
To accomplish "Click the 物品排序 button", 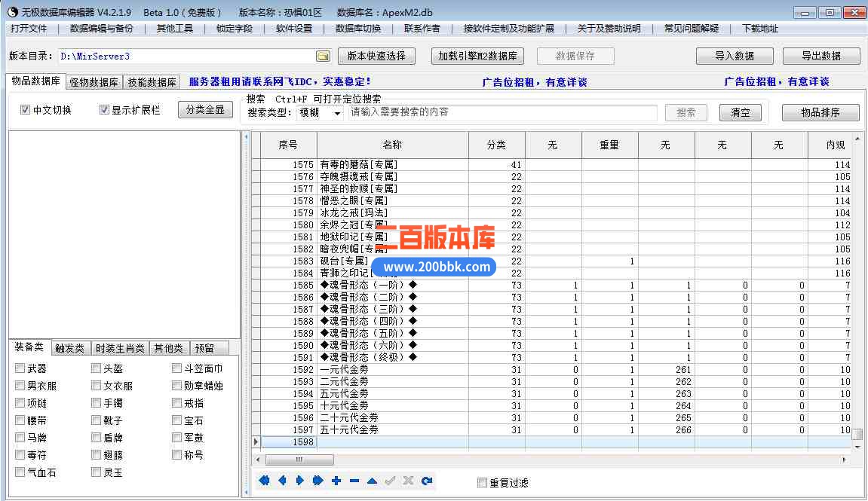I will tap(820, 113).
